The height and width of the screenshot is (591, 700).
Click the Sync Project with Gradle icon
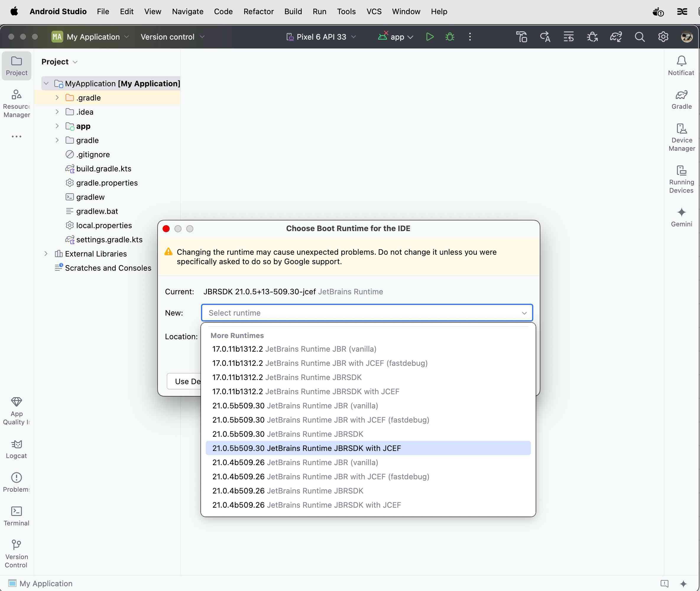point(616,37)
